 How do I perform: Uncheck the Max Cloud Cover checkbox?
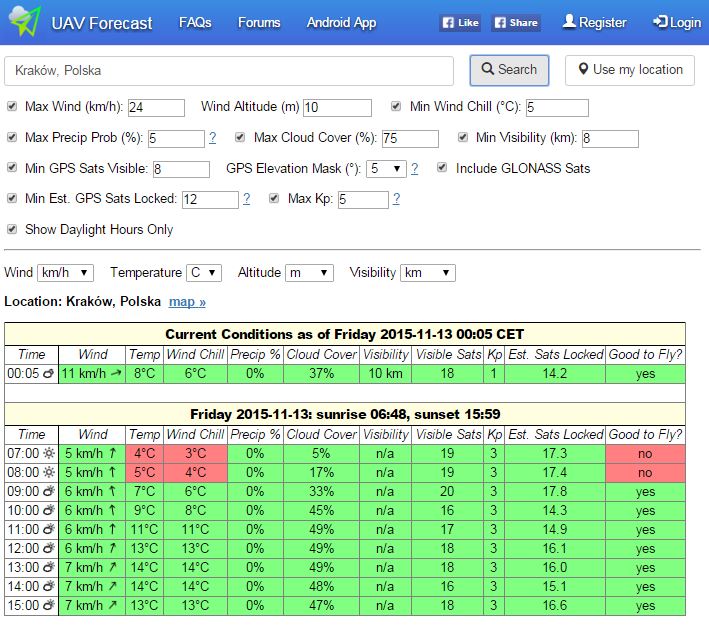(240, 137)
